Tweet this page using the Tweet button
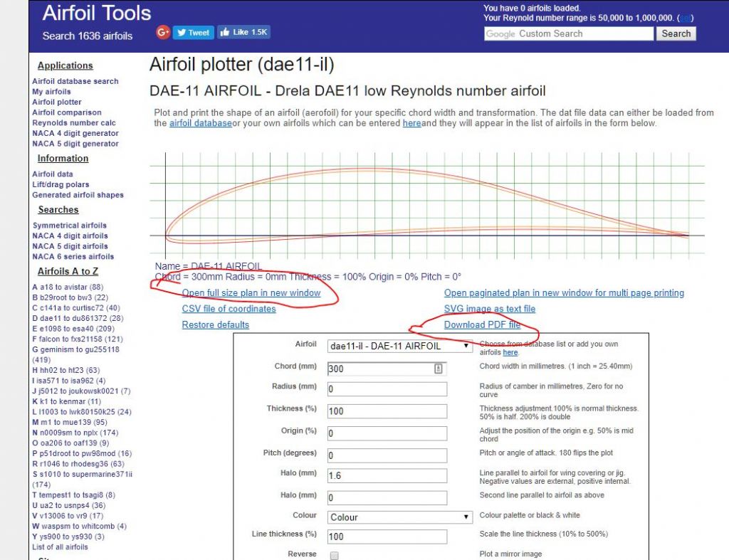Image resolution: width=729 pixels, height=560 pixels. (192, 32)
